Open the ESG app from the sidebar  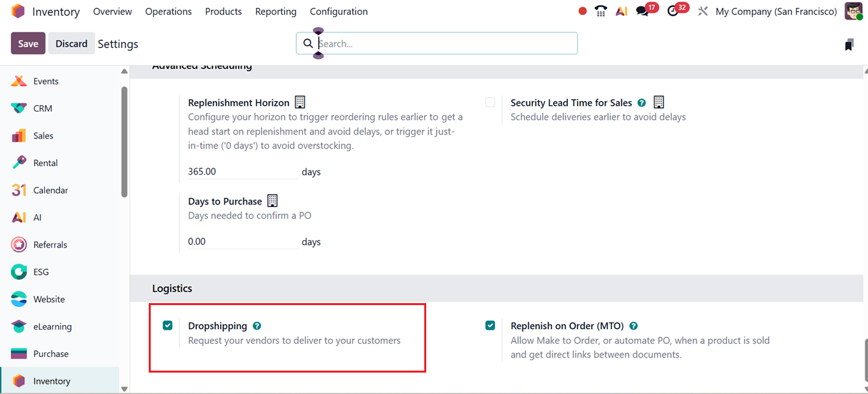coord(42,271)
